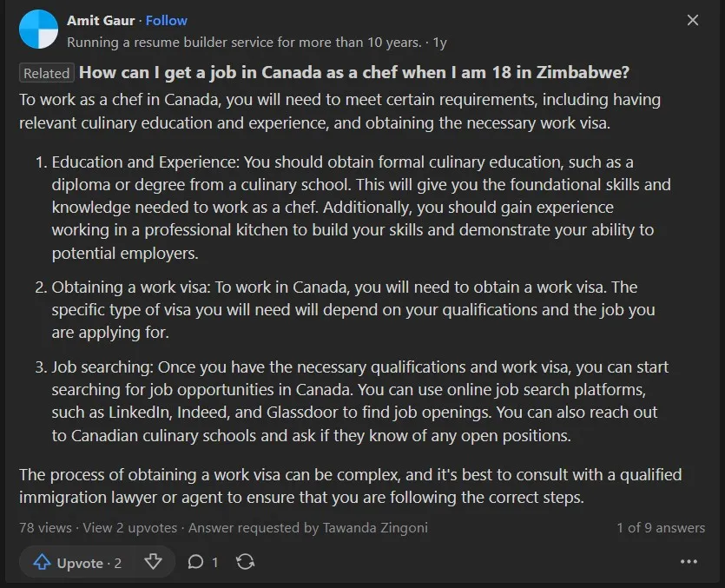Click the Related tag label
Image resolution: width=725 pixels, height=588 pixels.
(47, 73)
